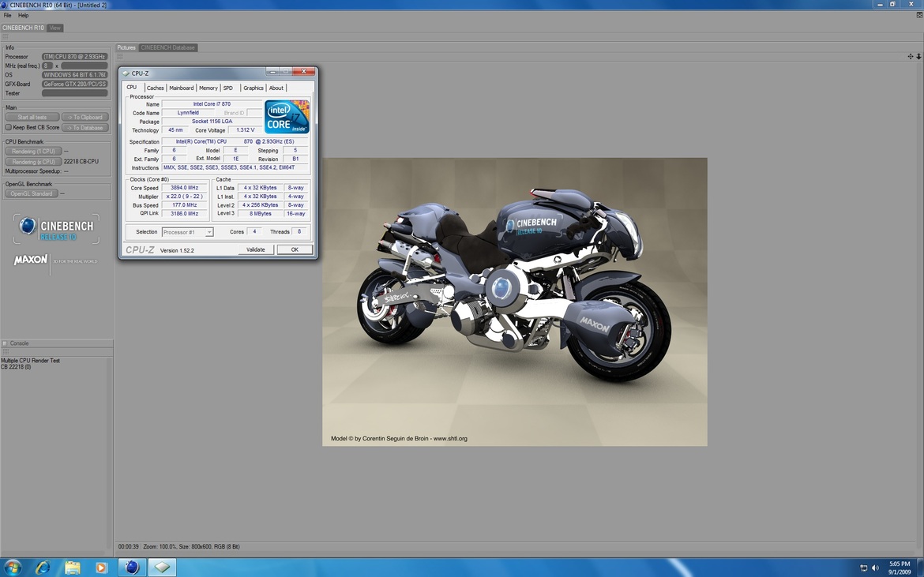The width and height of the screenshot is (924, 577).
Task: Click the CINEBENCH Release 10 logo
Action: point(57,229)
